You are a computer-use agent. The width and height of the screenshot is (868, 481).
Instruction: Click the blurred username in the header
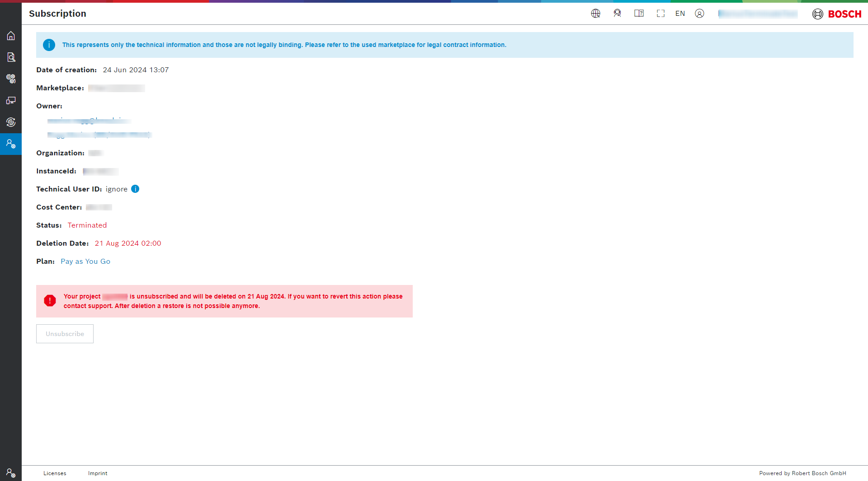tap(758, 14)
